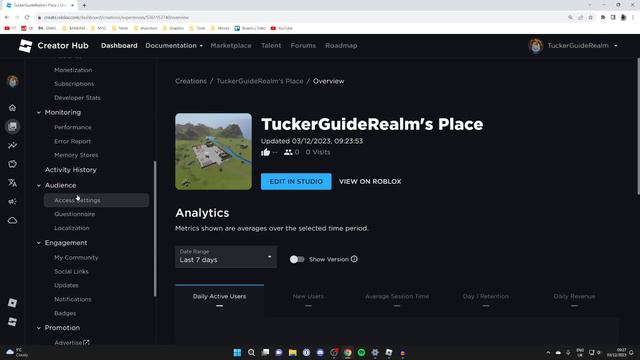
Task: Open Forums in the top nav
Action: coord(303,46)
